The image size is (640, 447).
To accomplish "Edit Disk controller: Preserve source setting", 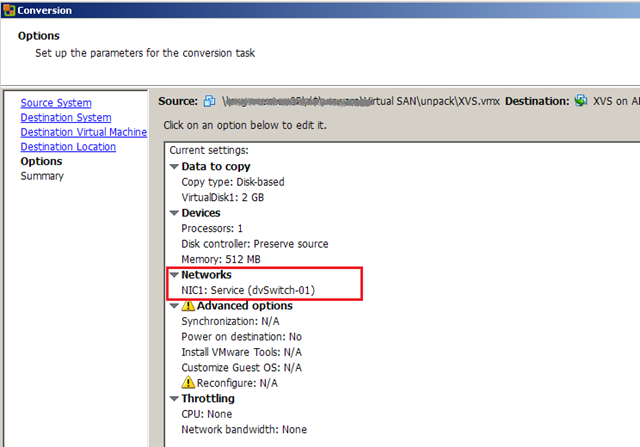I will tap(255, 244).
